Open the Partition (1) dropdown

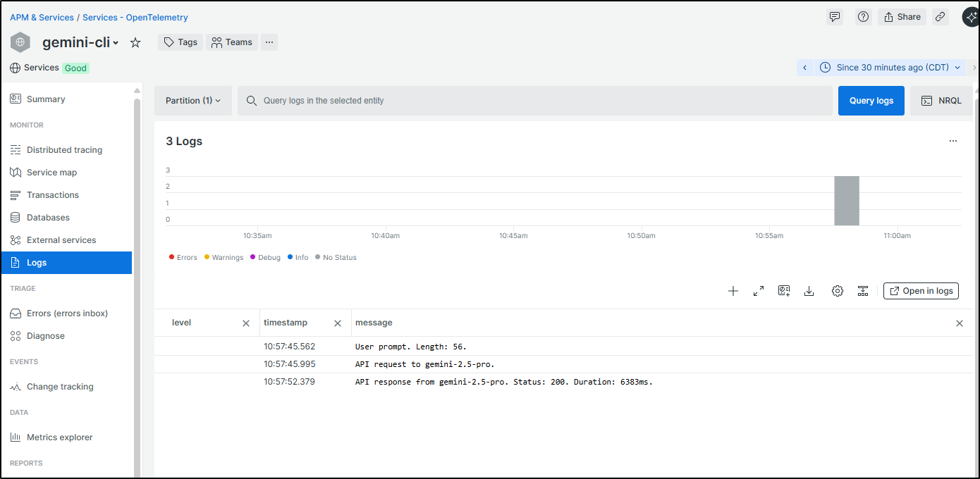click(193, 101)
